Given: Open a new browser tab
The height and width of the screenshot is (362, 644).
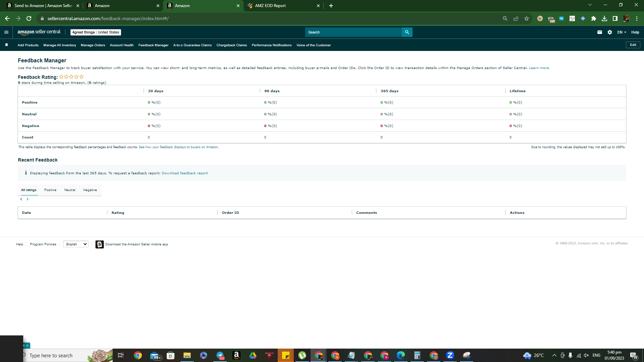Looking at the screenshot, I should tap(331, 6).
